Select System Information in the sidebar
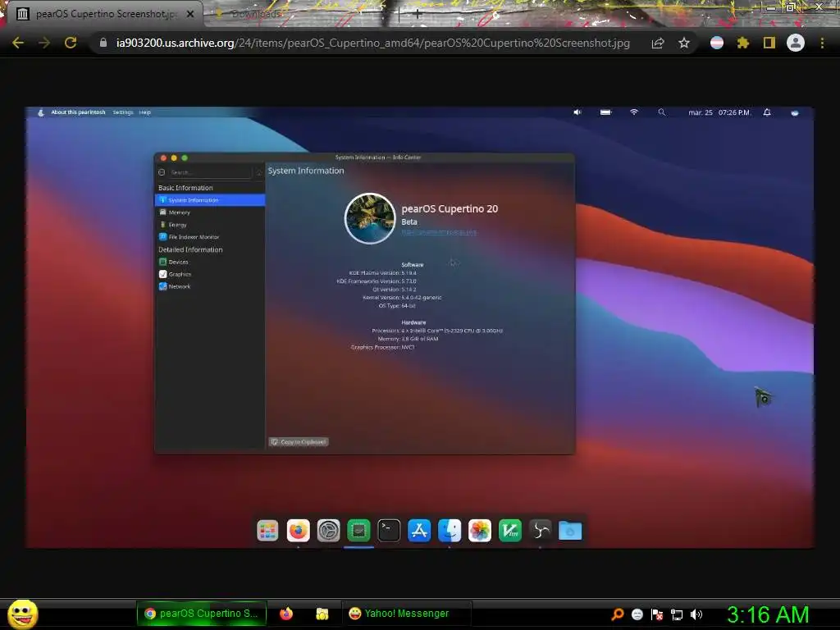 [209, 200]
